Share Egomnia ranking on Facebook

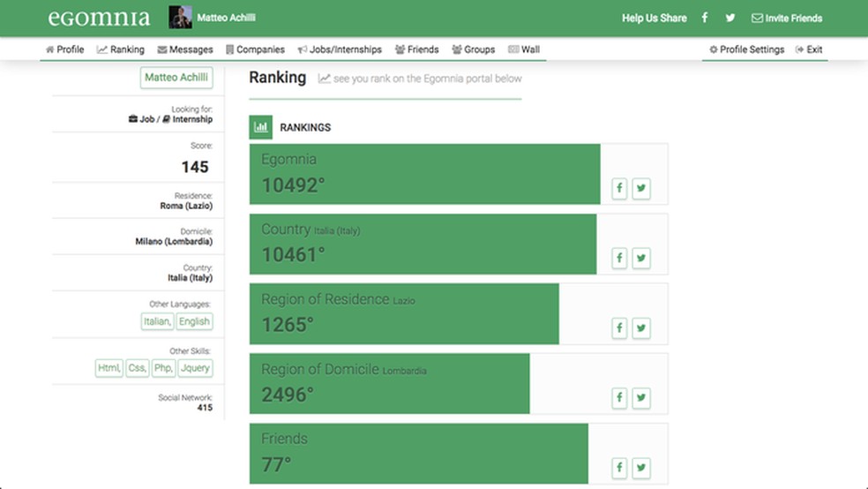point(619,188)
